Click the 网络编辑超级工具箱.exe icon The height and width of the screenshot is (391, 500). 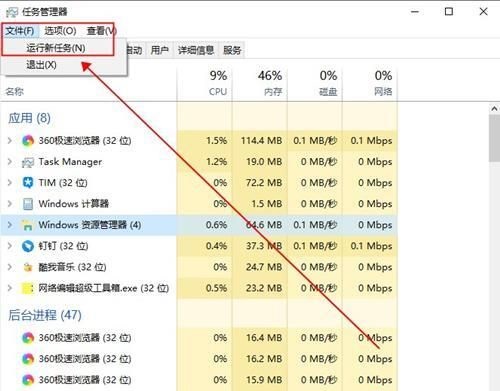pyautogui.click(x=27, y=288)
